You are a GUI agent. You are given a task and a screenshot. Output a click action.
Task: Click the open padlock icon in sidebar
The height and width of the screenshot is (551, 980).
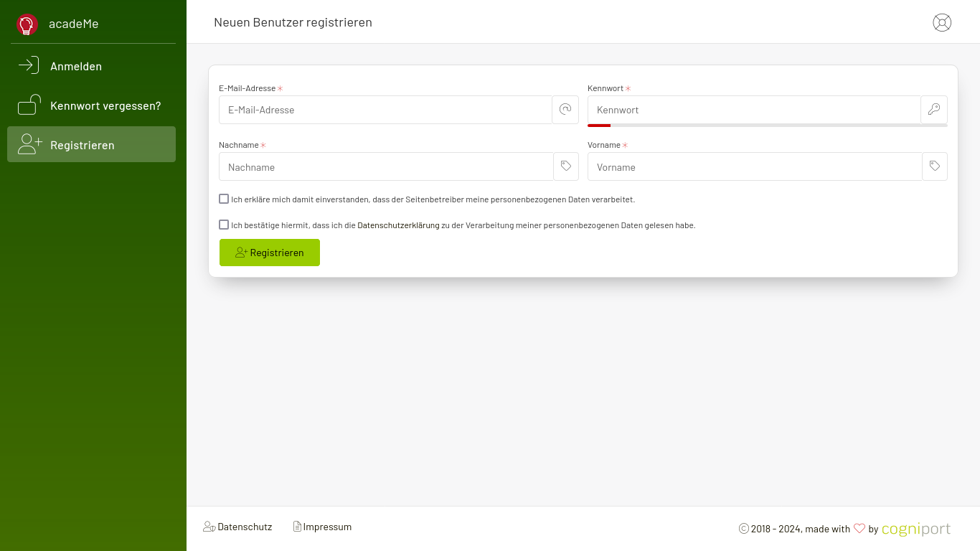click(x=29, y=105)
